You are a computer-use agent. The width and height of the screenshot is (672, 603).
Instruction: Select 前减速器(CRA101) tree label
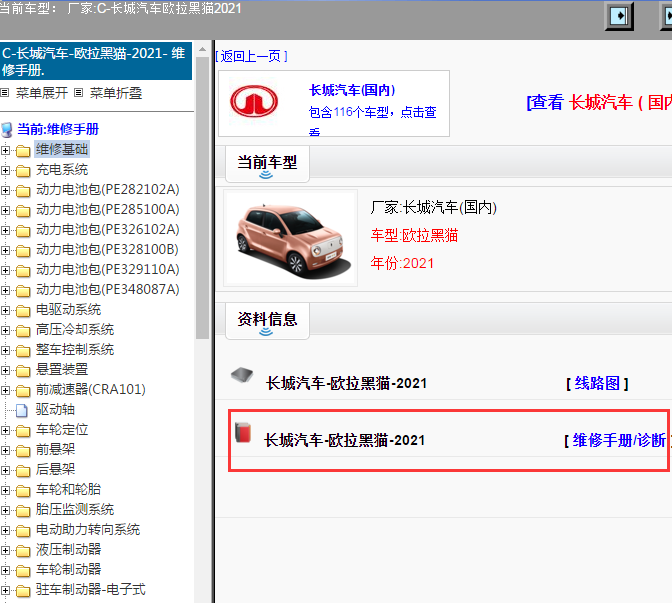[x=91, y=389]
